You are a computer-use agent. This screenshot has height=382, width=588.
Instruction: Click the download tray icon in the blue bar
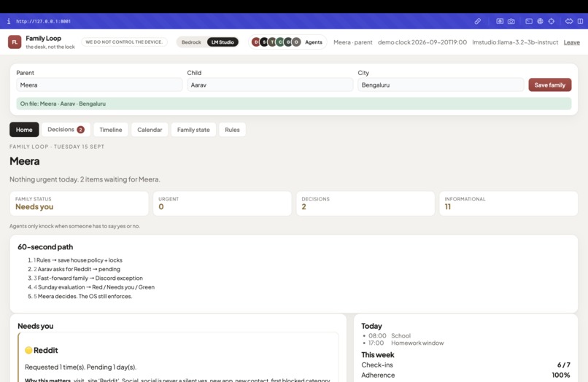(x=500, y=21)
